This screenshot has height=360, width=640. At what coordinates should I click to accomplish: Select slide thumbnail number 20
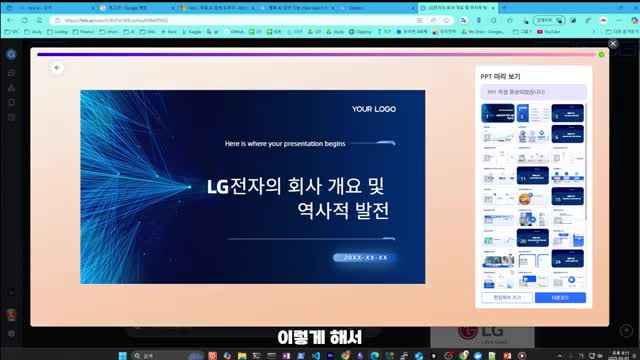(x=533, y=238)
